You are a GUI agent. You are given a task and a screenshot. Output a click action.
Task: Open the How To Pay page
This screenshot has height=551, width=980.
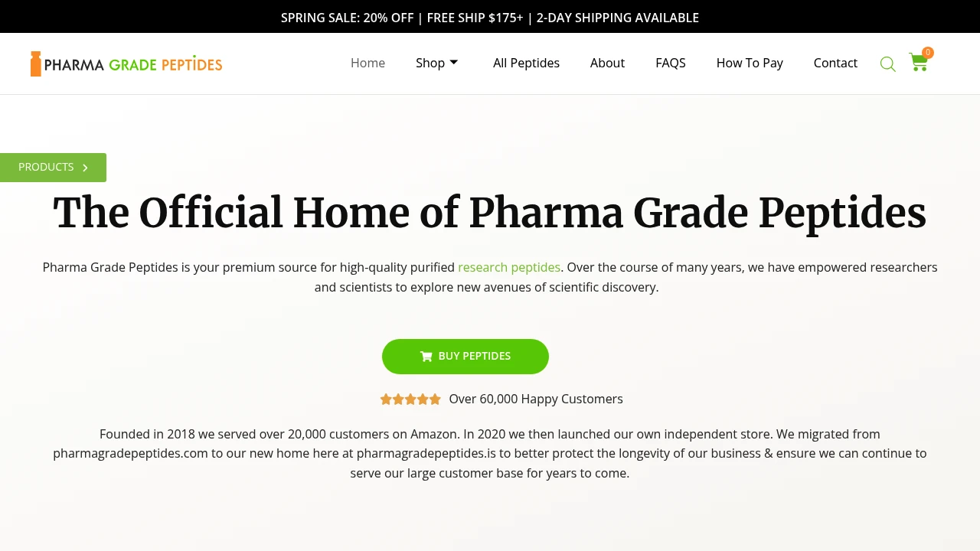point(750,63)
